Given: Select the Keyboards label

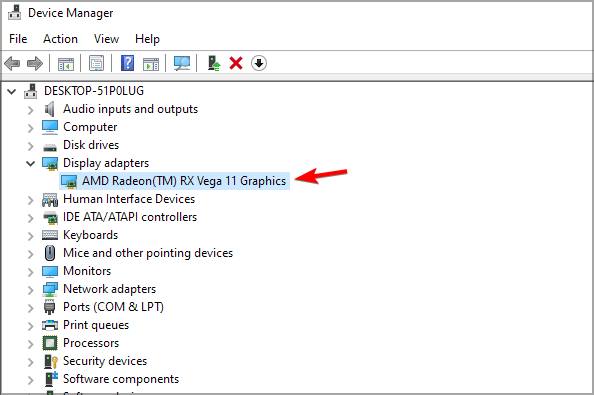Looking at the screenshot, I should click(91, 235).
